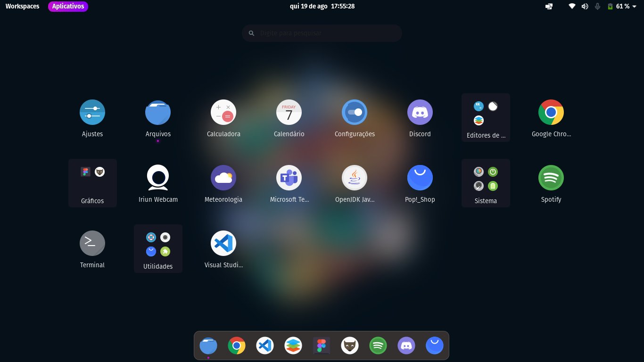Click the Aplicativos button in the top bar
The width and height of the screenshot is (644, 362).
click(68, 6)
